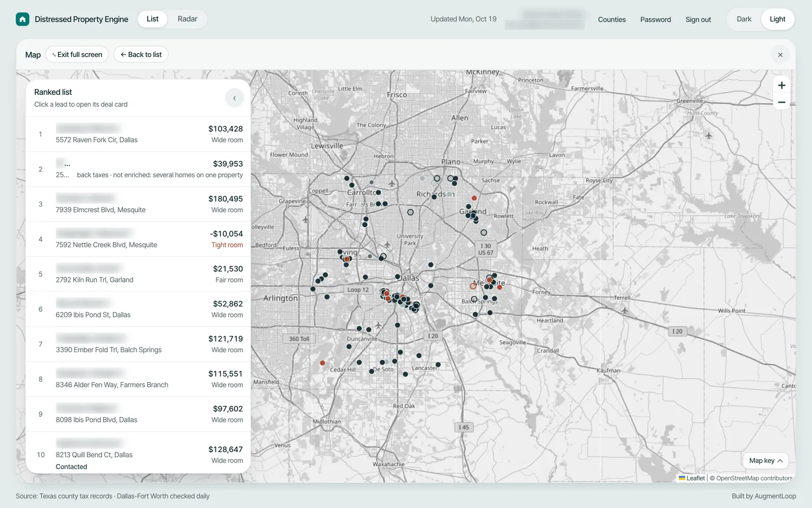The image size is (812, 508).
Task: Open lead at 7592 Nettle Creek Blvd
Action: (x=138, y=239)
